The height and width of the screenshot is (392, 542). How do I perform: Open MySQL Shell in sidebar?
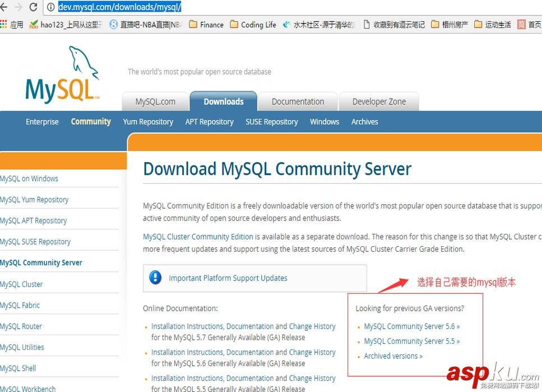coord(18,368)
